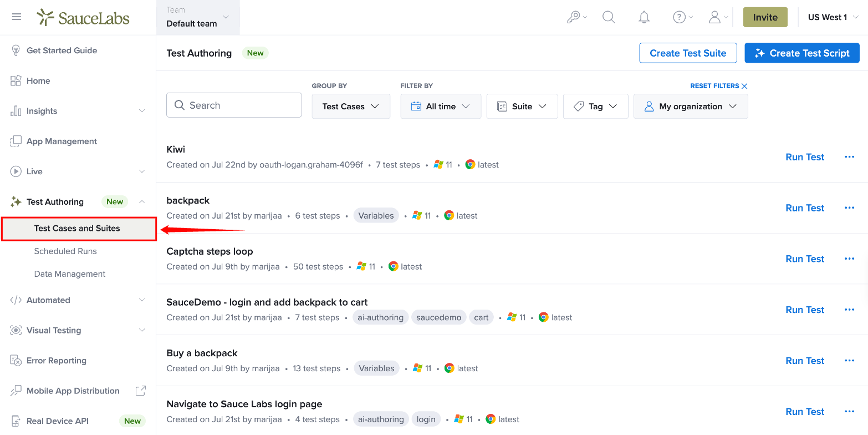Open more options for Captcha steps loop

coord(849,259)
